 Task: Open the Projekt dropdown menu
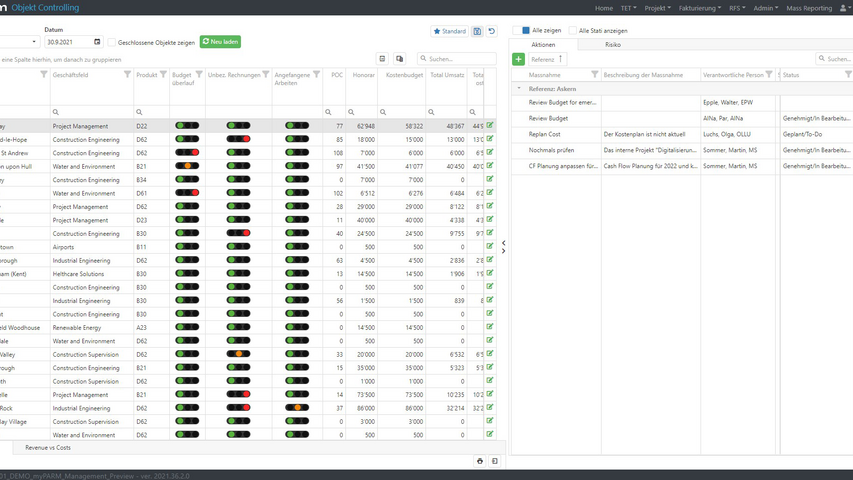[x=657, y=8]
